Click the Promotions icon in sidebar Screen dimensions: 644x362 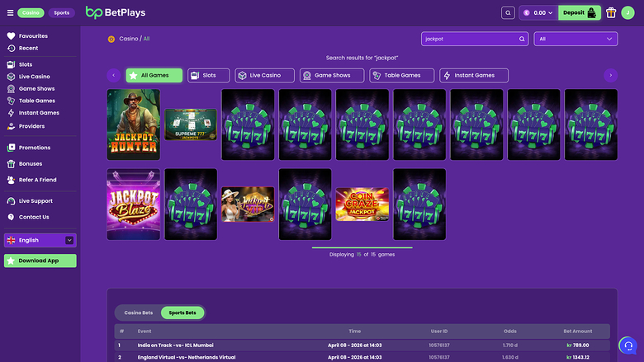tap(11, 148)
